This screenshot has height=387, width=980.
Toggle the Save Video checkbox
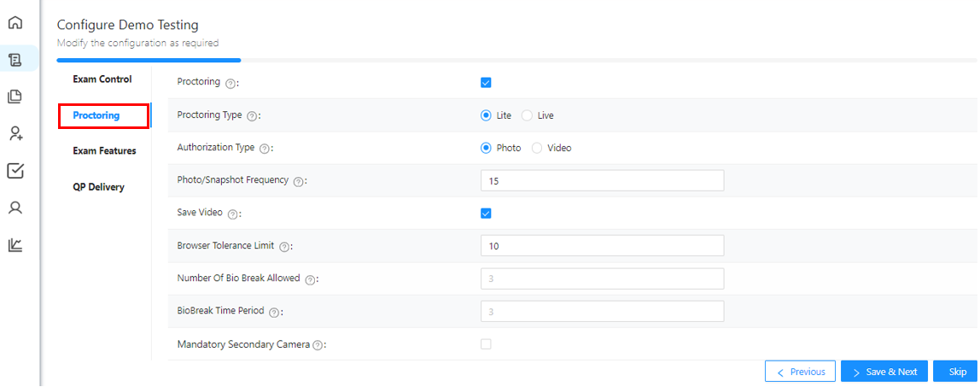click(486, 214)
